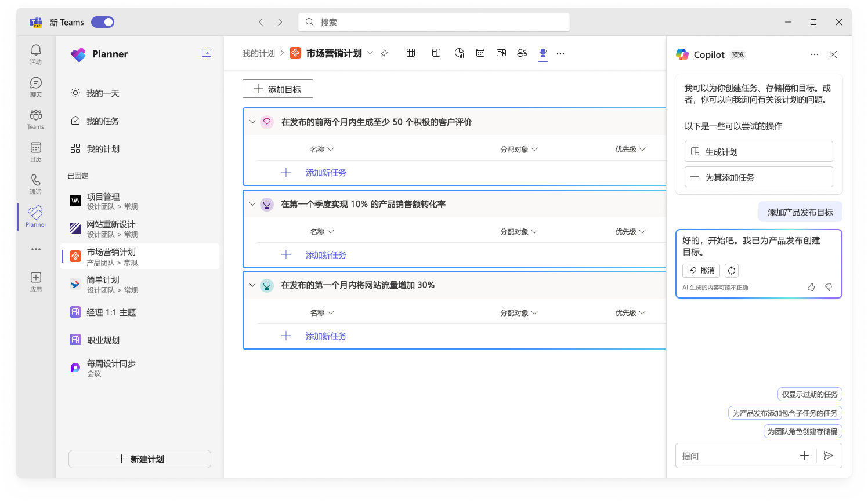The height and width of the screenshot is (502, 868).
Task: Switch to board view icon
Action: point(436,53)
